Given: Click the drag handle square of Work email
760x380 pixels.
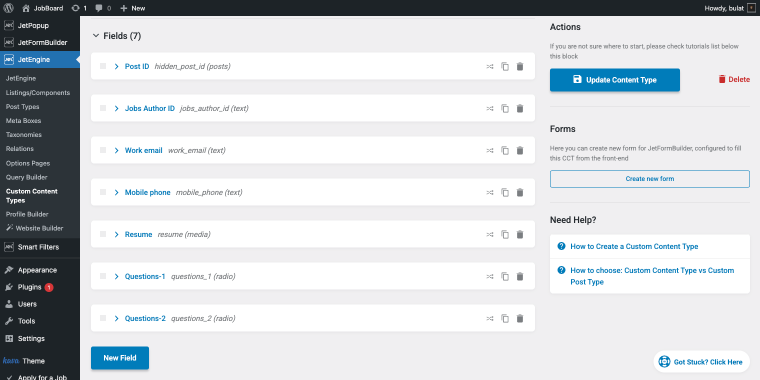Looking at the screenshot, I should [x=103, y=150].
